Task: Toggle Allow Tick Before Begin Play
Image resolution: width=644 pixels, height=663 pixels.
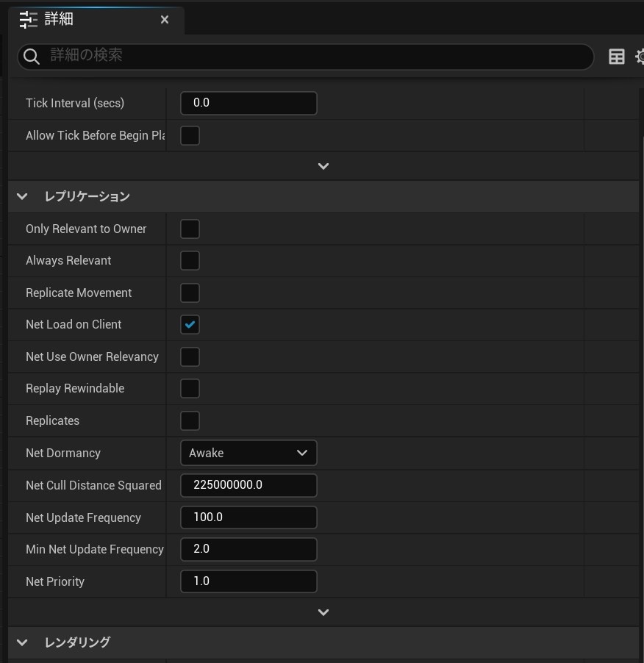Action: tap(190, 135)
